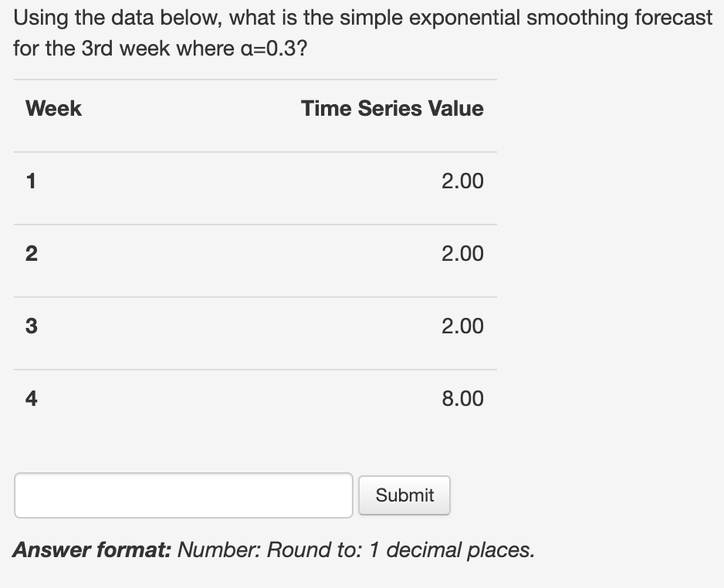Select the Week column header

click(54, 109)
